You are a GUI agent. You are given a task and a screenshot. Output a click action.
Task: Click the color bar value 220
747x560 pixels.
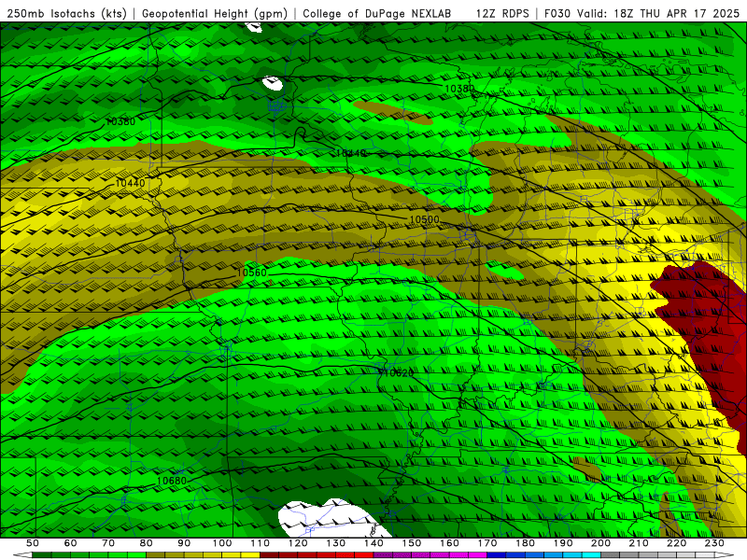pos(676,543)
